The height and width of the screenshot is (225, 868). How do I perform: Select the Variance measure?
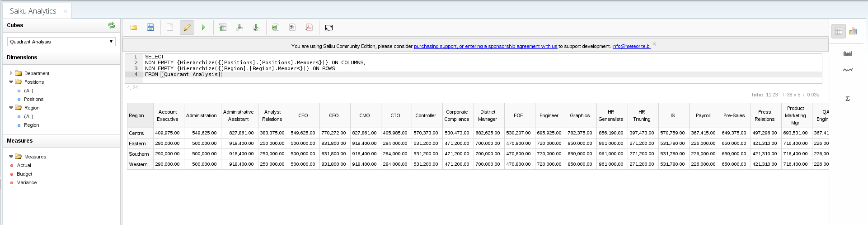[27, 182]
